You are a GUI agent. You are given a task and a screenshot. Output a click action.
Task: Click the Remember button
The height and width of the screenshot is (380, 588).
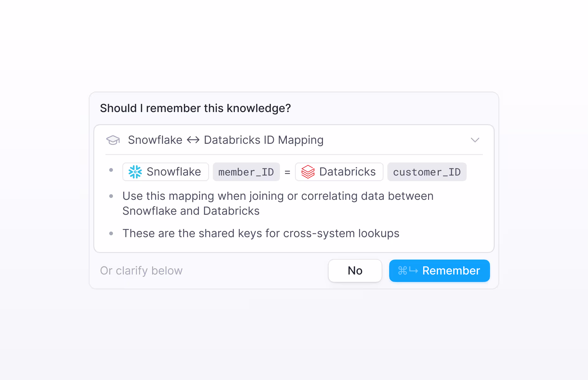point(439,271)
